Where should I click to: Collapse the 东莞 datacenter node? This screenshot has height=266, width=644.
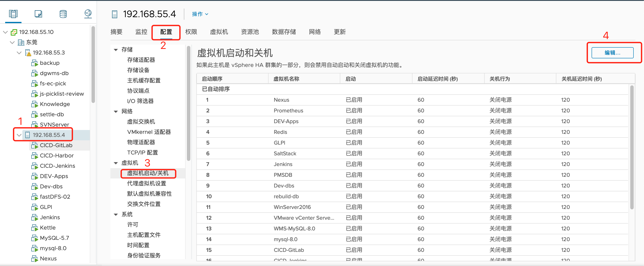(12, 42)
